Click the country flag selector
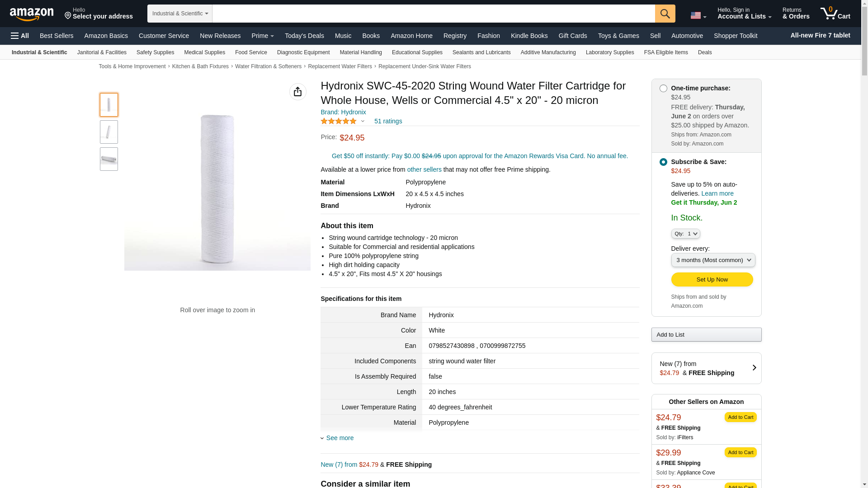 pyautogui.click(x=698, y=16)
